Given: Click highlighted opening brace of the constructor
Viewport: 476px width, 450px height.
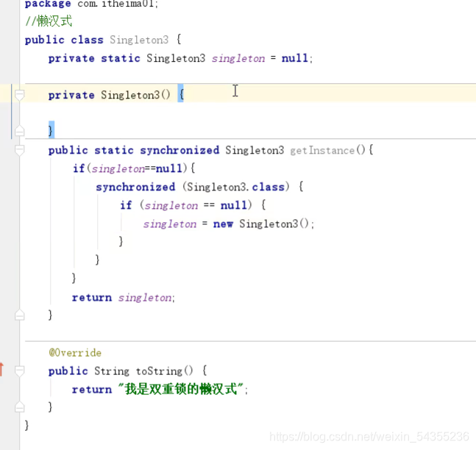Looking at the screenshot, I should (181, 93).
